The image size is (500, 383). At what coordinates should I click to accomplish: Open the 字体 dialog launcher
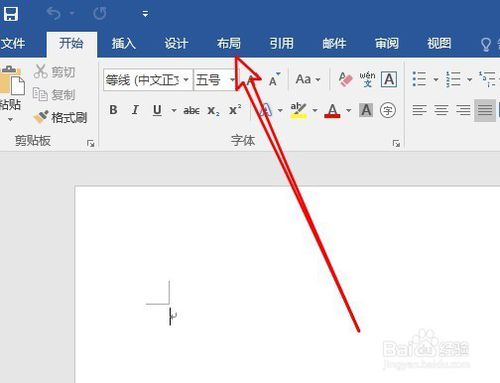(x=396, y=143)
